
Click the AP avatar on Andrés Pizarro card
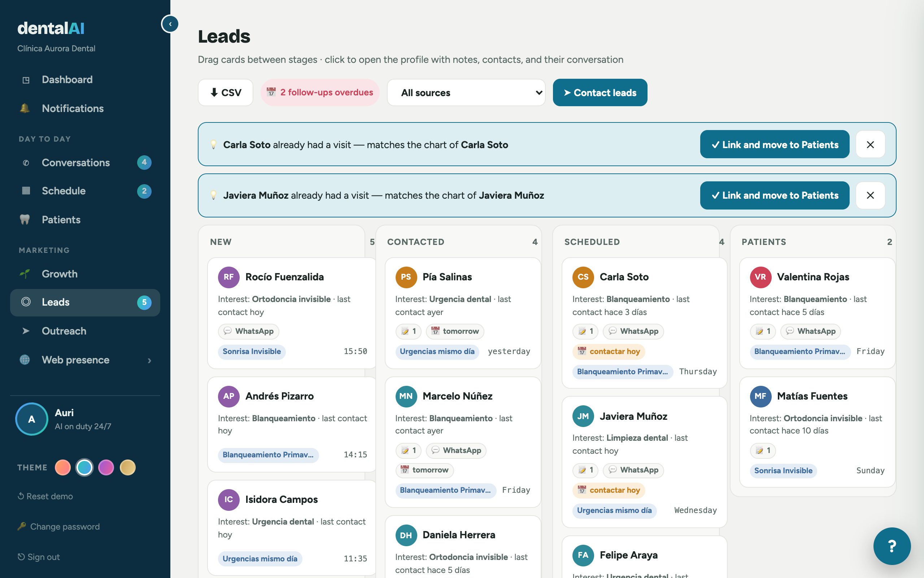[x=229, y=396]
